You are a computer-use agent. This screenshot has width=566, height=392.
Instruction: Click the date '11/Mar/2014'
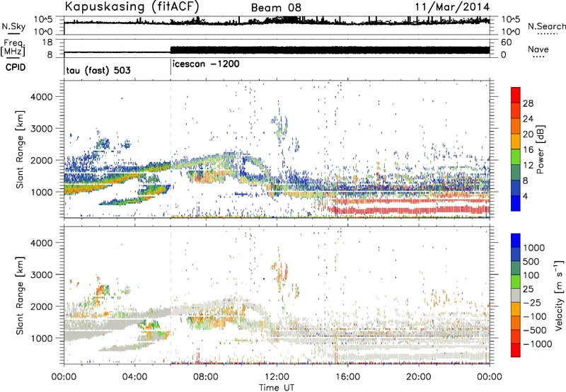(452, 7)
